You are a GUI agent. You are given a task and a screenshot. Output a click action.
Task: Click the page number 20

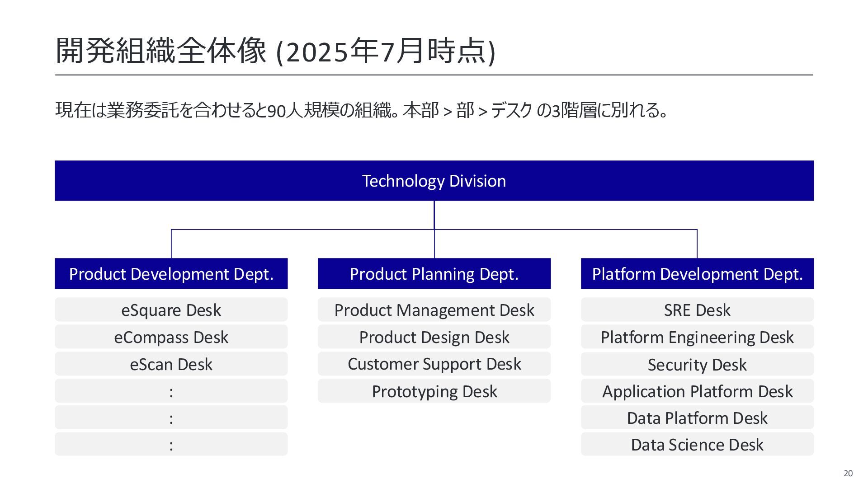click(x=848, y=473)
